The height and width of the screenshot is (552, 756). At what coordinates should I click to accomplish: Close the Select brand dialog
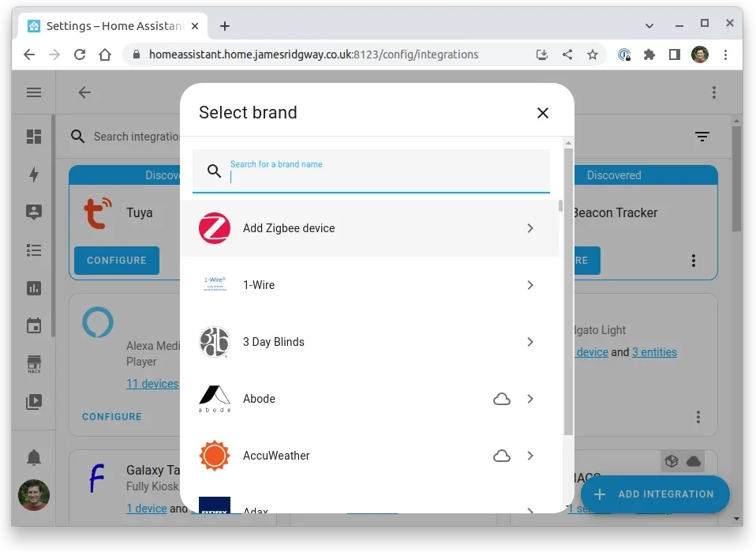(542, 113)
